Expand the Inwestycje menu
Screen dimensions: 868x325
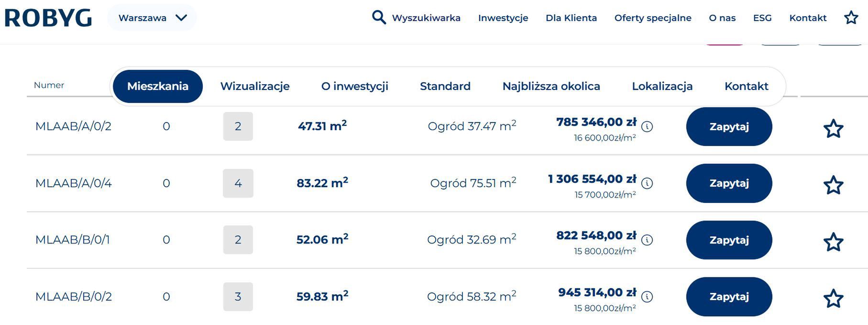[503, 18]
